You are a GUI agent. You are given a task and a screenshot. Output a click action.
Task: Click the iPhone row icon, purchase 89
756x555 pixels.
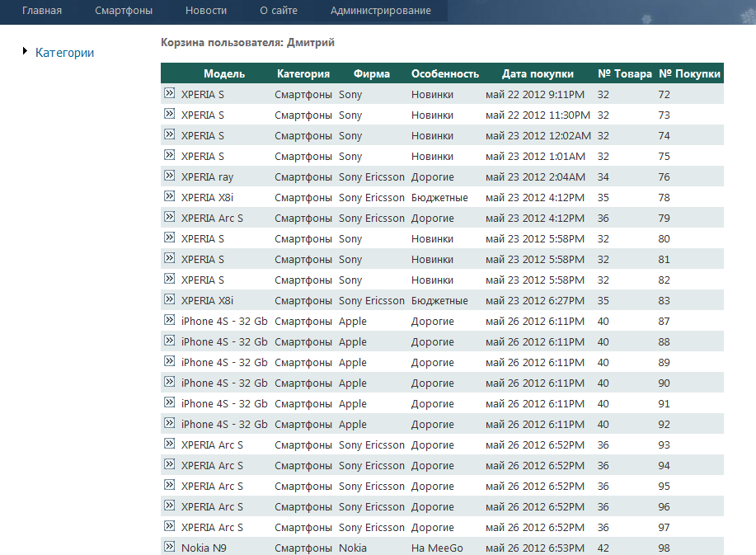pos(169,361)
